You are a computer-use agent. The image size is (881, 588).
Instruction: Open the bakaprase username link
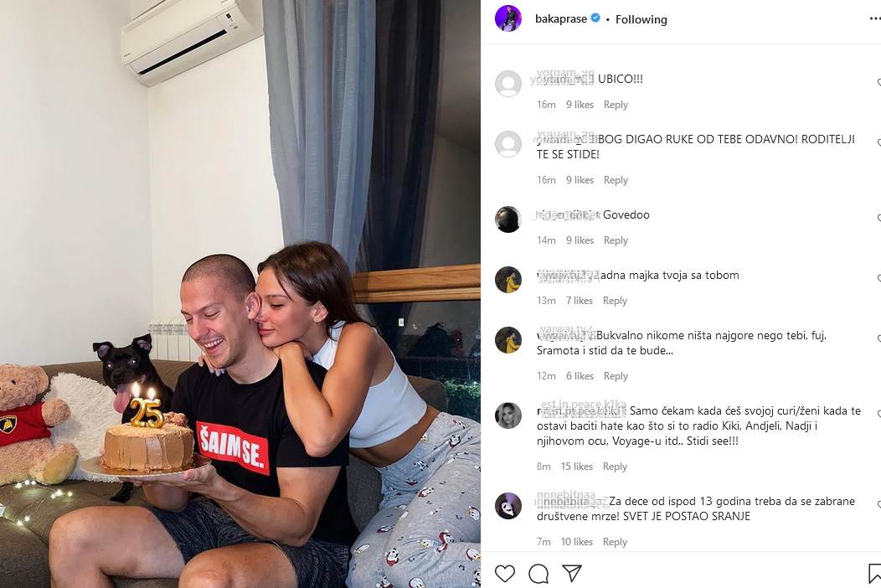point(561,18)
